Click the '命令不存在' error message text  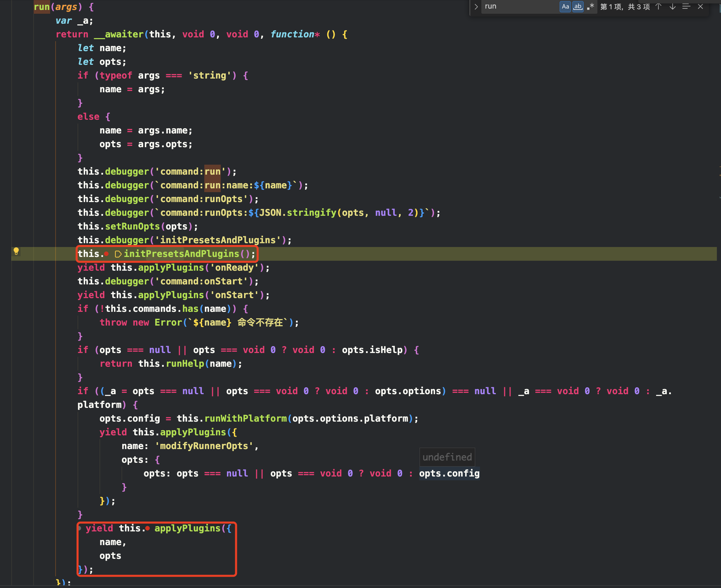260,322
